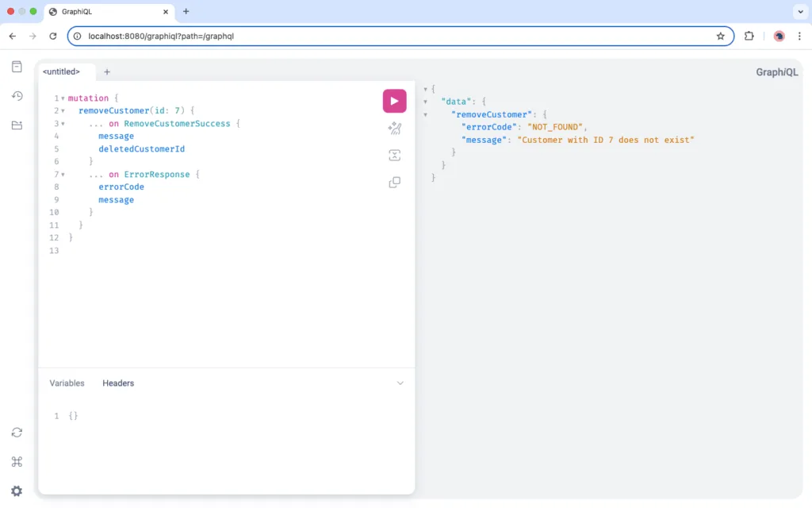Re-fetch the GraphQL schema icon
This screenshot has height=508, width=812.
pos(17,433)
